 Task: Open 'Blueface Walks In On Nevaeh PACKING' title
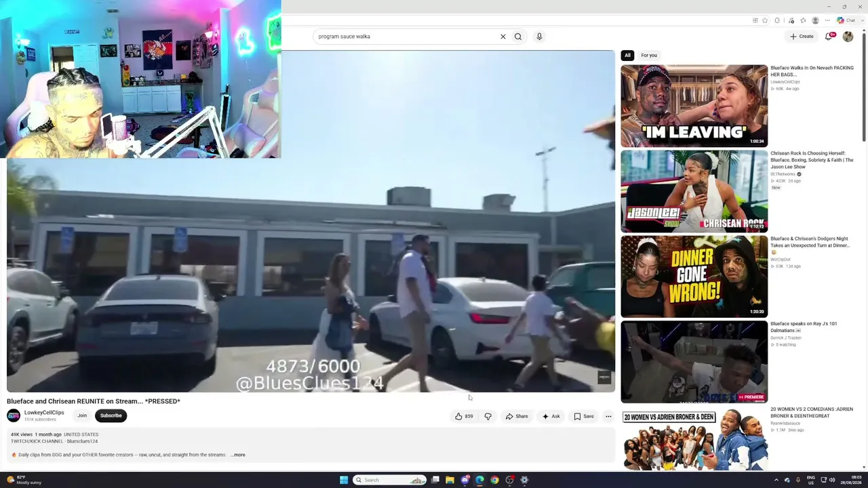click(x=812, y=71)
